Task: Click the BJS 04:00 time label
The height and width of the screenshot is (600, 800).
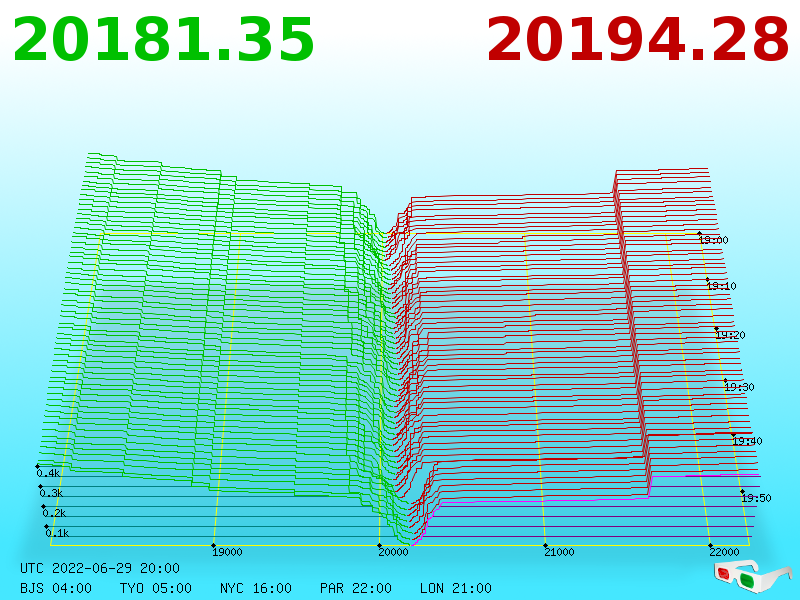Action: pos(56,588)
